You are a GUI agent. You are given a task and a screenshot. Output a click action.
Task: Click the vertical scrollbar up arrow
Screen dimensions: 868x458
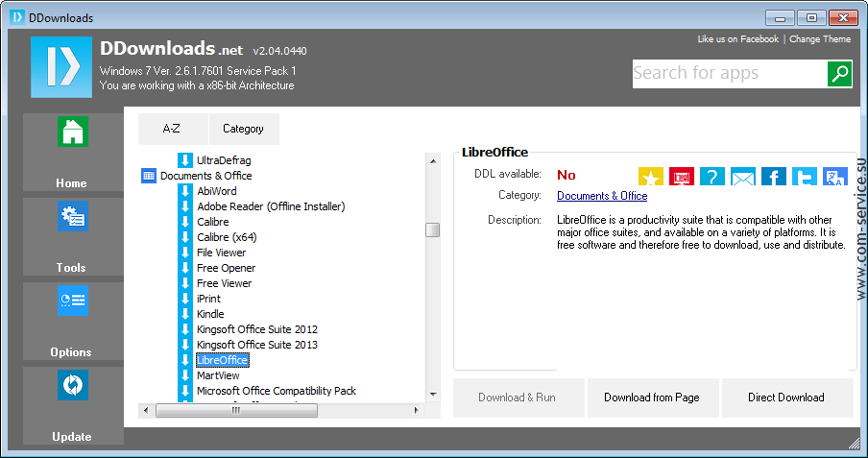pos(433,161)
